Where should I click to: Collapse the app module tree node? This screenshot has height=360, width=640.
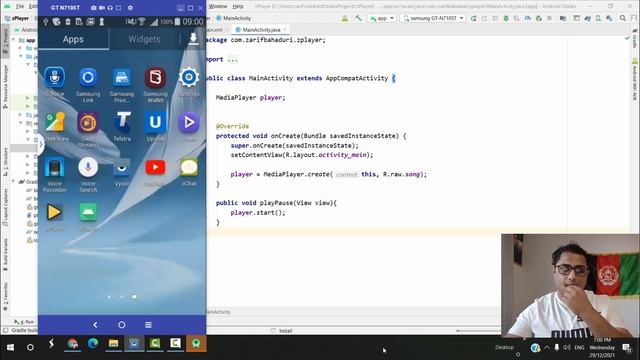14,40
